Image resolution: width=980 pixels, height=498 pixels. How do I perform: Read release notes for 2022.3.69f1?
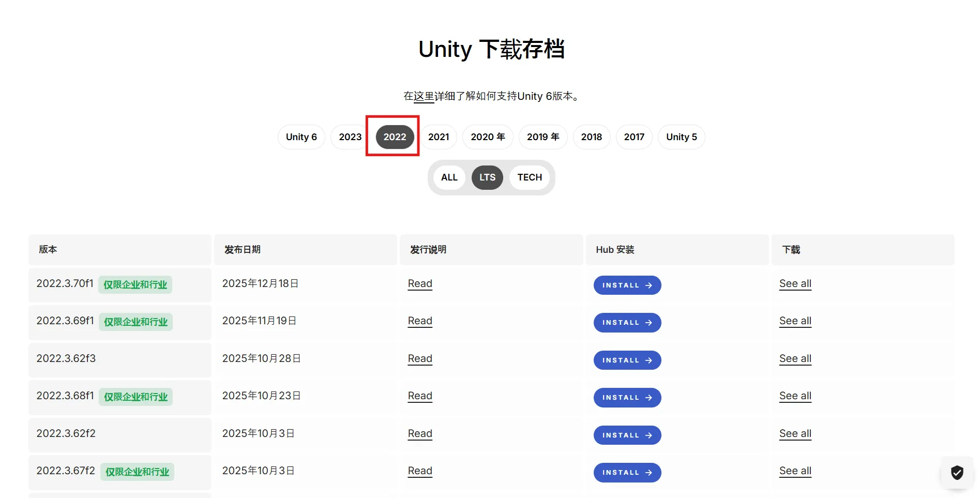click(x=419, y=321)
